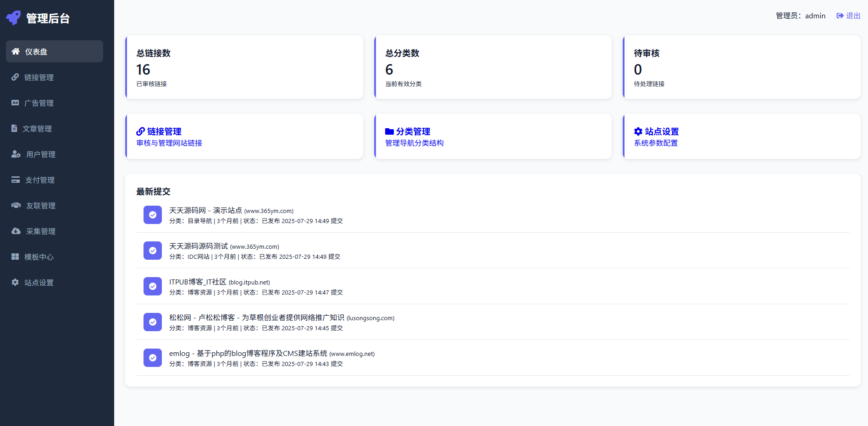Screen dimensions: 868x426
Task: Click the home icon beside 仪表盘
Action: click(16, 51)
